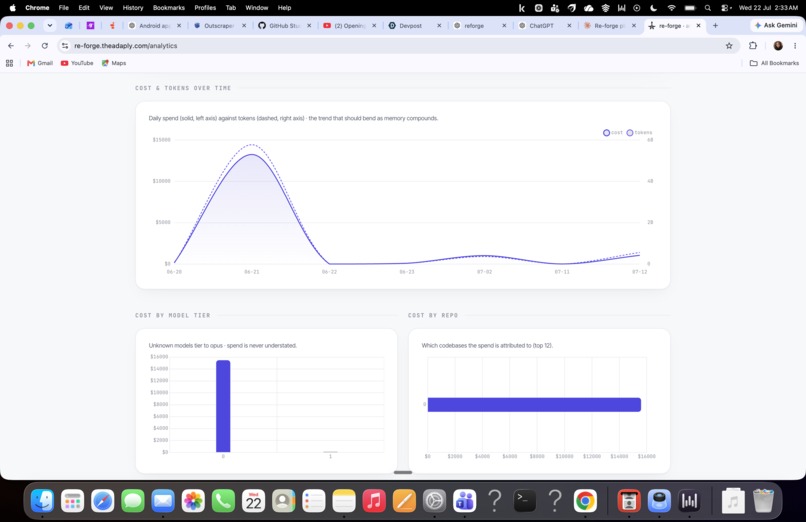Switch to the Android app tab

click(x=154, y=25)
